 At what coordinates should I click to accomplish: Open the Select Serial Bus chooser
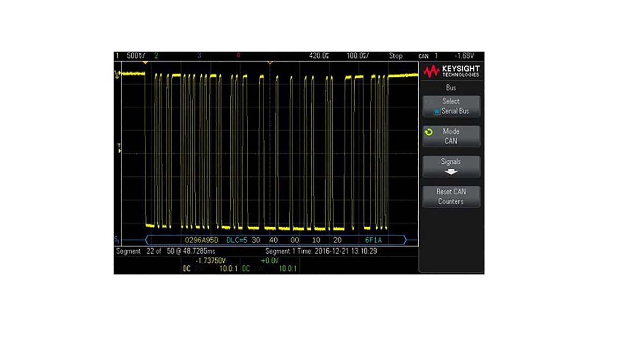pyautogui.click(x=451, y=106)
